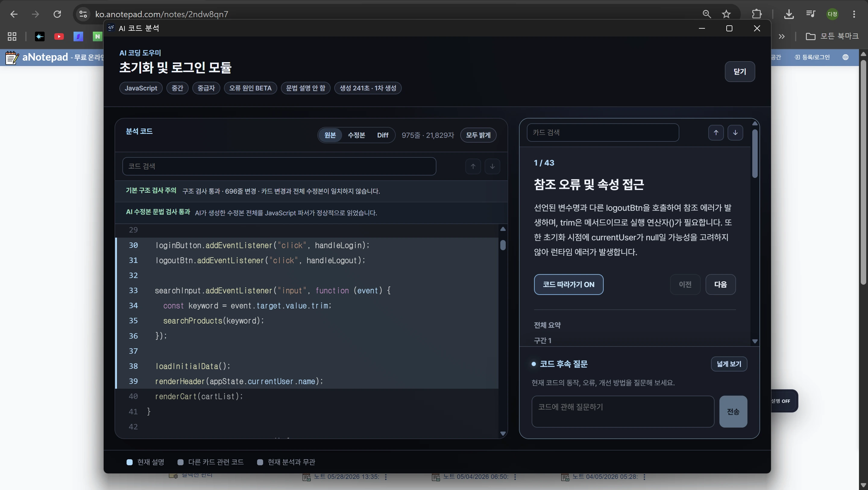Click the 모두 밝게 button
The width and height of the screenshot is (868, 490).
tap(478, 135)
